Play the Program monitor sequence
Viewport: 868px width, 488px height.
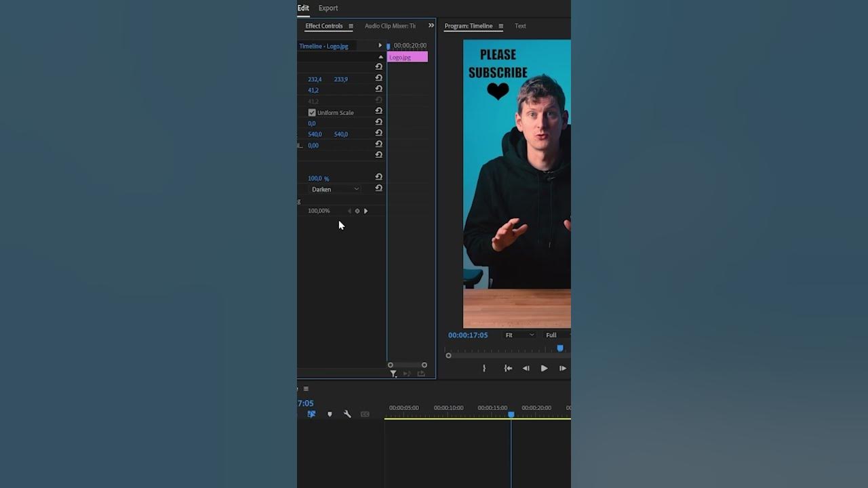pos(544,368)
